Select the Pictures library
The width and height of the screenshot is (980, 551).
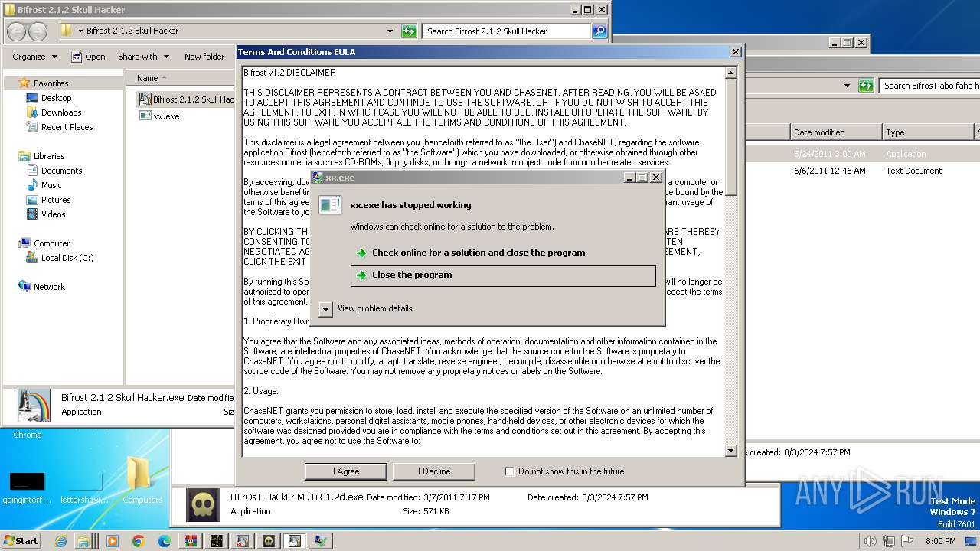[55, 200]
